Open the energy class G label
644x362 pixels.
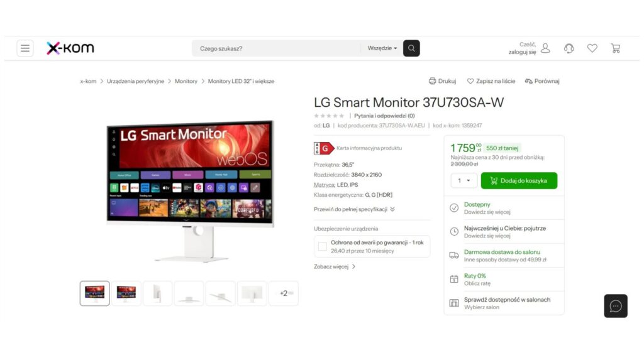(x=324, y=148)
